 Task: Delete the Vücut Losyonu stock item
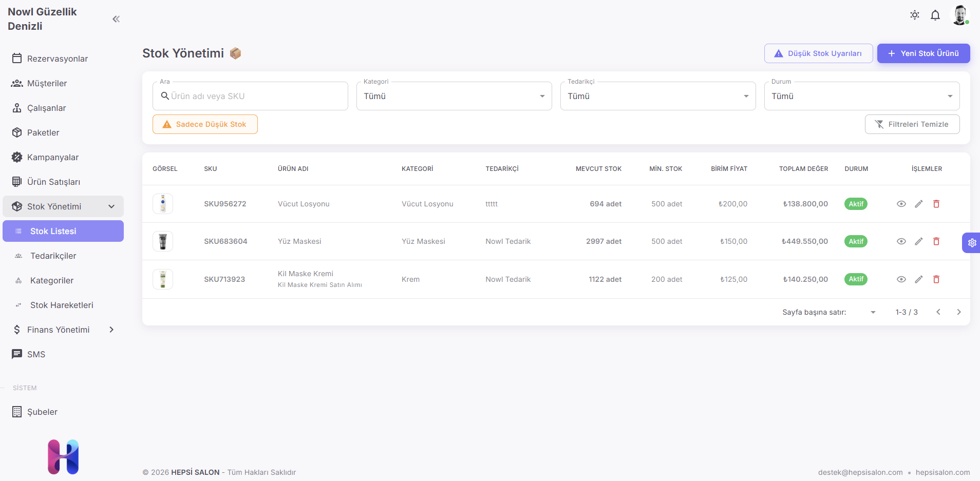(936, 204)
